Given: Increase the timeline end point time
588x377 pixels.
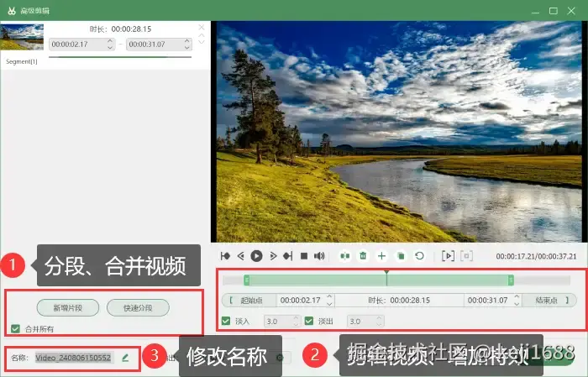Looking at the screenshot, I should [x=517, y=296].
